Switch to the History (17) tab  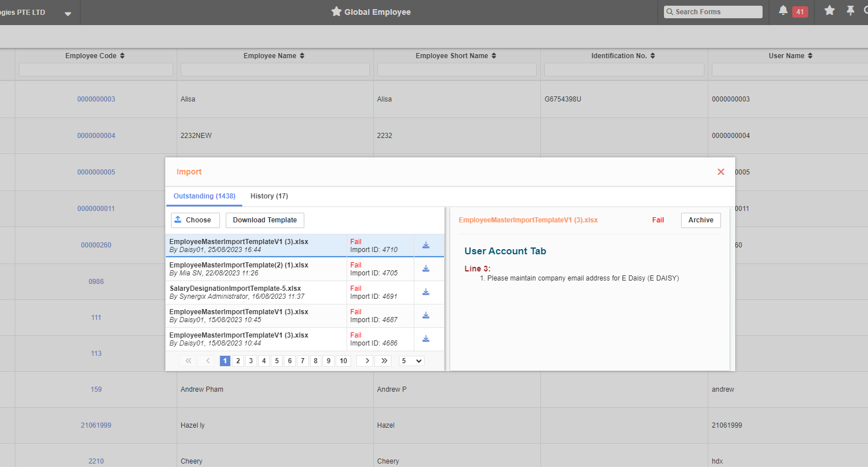[269, 196]
